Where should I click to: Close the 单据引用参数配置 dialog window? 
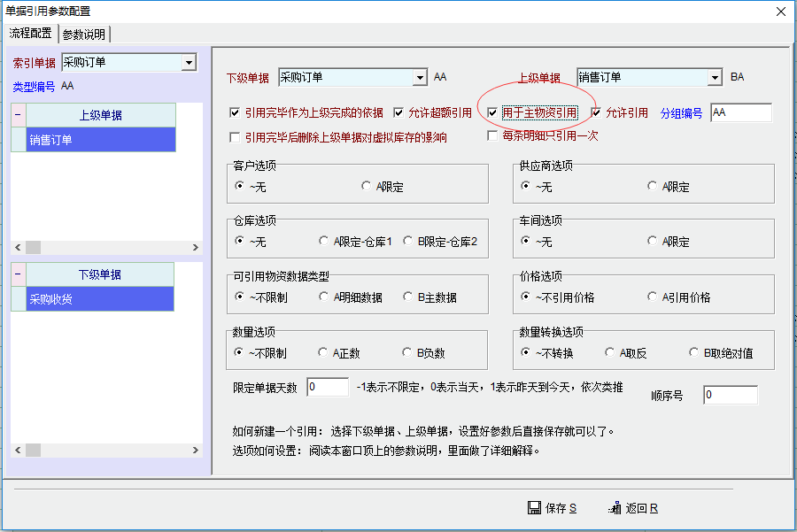click(780, 12)
